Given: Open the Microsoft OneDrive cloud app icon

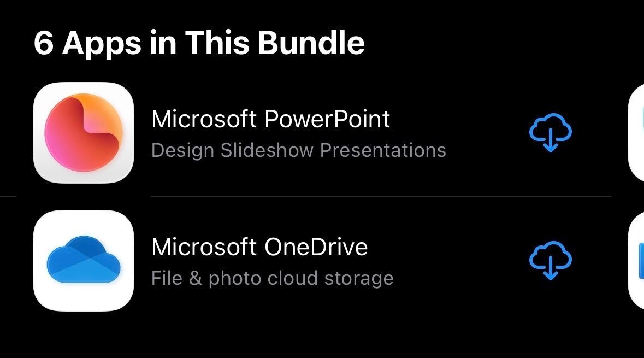Looking at the screenshot, I should pyautogui.click(x=84, y=261).
